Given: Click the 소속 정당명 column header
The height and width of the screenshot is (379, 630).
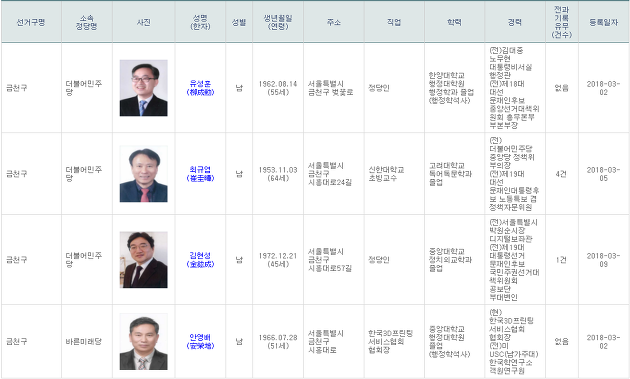Looking at the screenshot, I should 87,22.
